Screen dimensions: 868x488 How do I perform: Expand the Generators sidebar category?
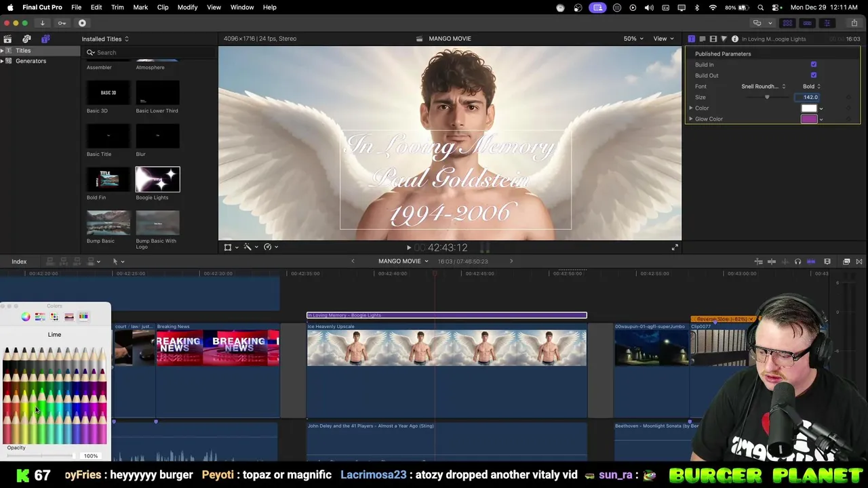(x=2, y=61)
